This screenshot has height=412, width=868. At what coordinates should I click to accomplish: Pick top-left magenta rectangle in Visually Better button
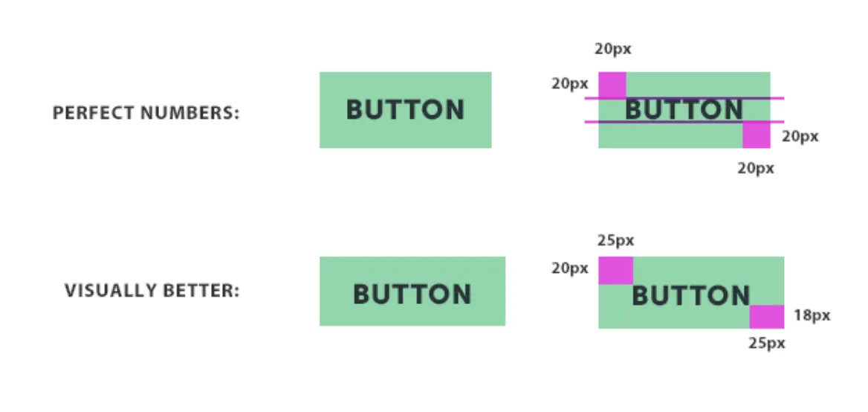pos(615,270)
